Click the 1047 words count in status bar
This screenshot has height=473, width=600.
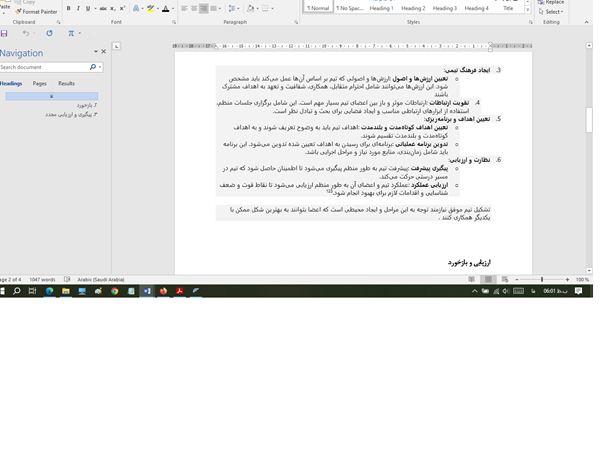click(x=42, y=280)
